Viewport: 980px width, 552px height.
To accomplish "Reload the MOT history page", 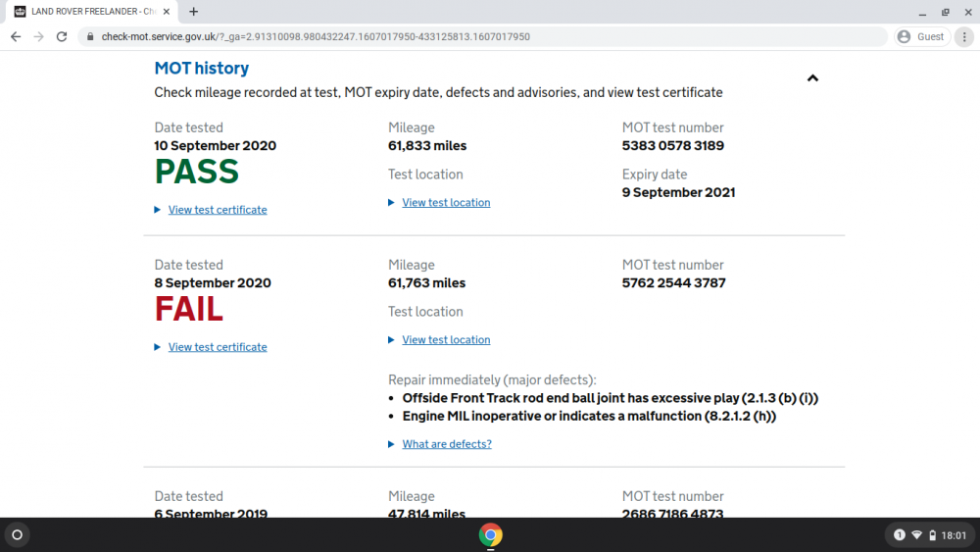I will pos(61,37).
